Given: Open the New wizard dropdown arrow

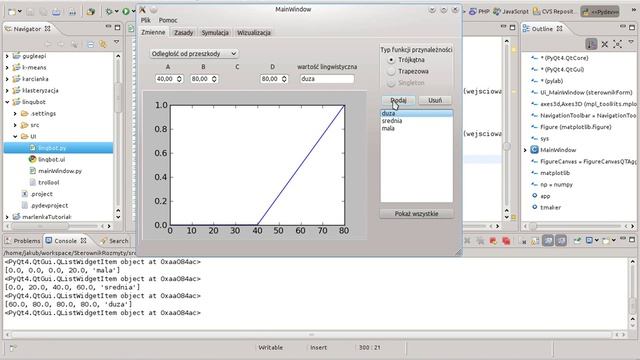Looking at the screenshot, I should 19,12.
